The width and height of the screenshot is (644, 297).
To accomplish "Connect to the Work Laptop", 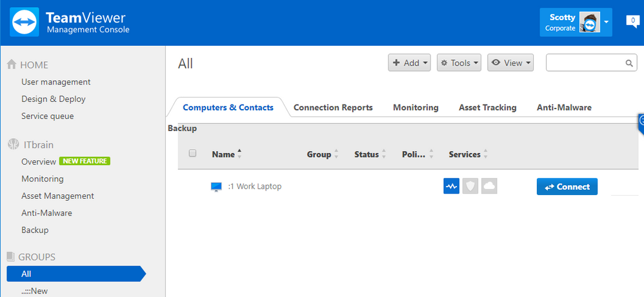I will point(567,187).
